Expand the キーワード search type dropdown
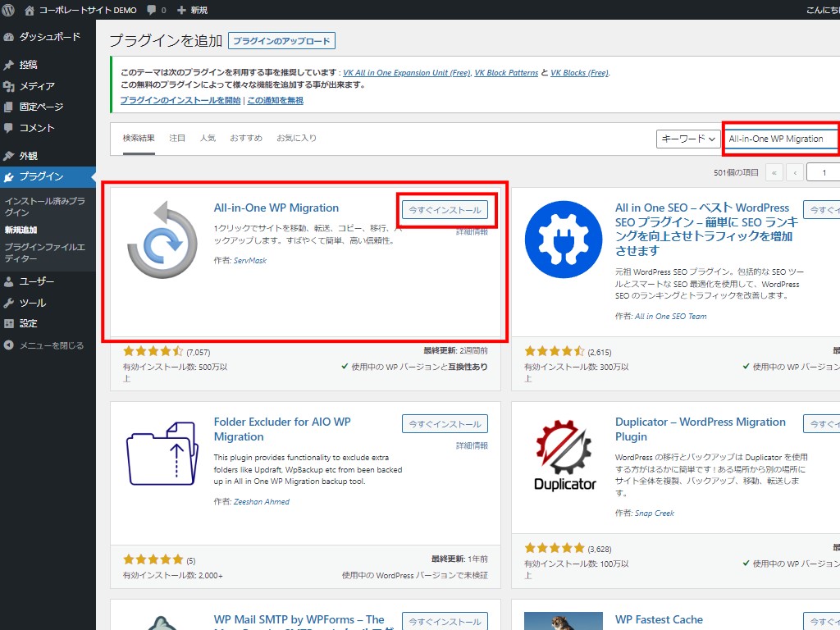 [x=687, y=139]
